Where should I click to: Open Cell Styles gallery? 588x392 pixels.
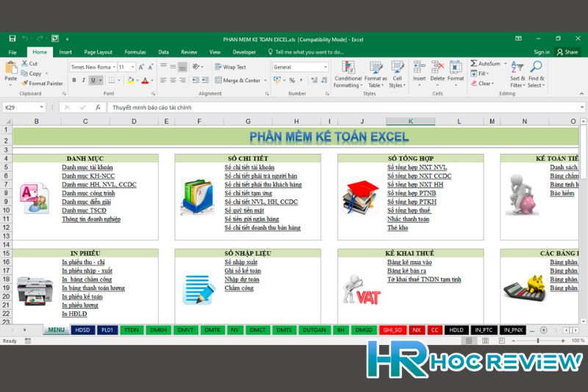[x=397, y=74]
